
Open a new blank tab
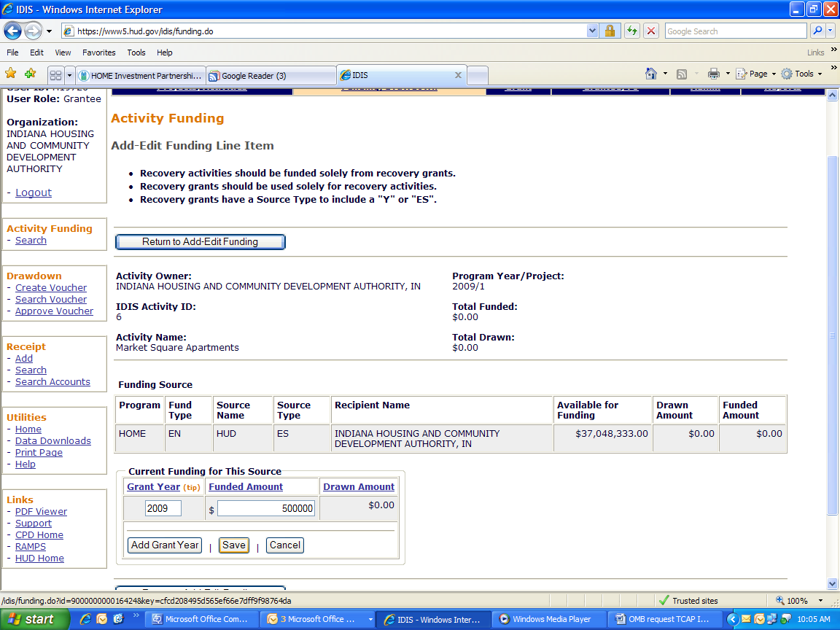click(x=478, y=76)
